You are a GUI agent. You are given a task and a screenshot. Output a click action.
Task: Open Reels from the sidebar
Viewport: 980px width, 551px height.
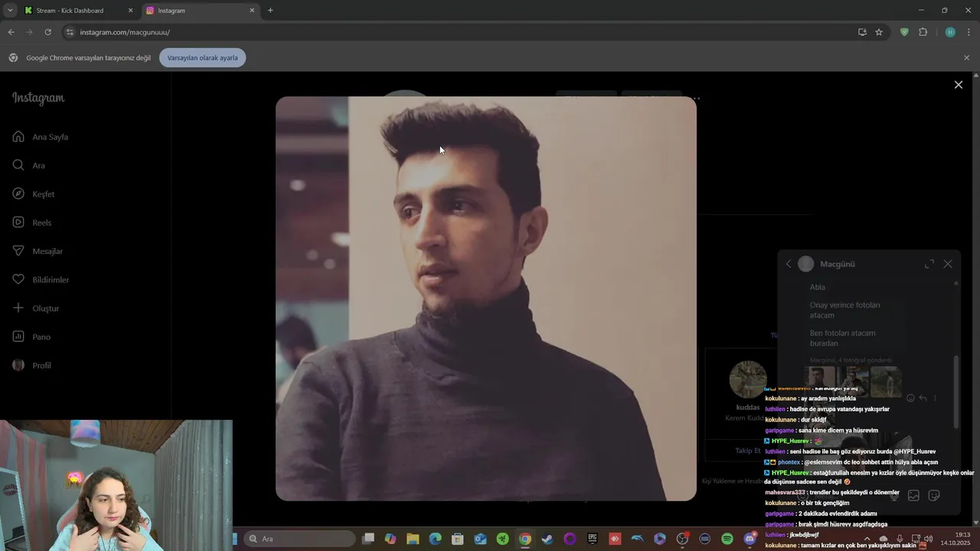32,223
